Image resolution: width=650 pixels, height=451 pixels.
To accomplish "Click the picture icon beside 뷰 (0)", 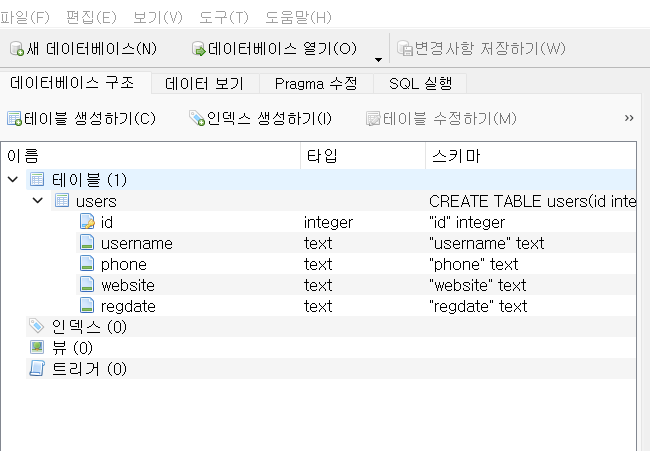I will (37, 347).
